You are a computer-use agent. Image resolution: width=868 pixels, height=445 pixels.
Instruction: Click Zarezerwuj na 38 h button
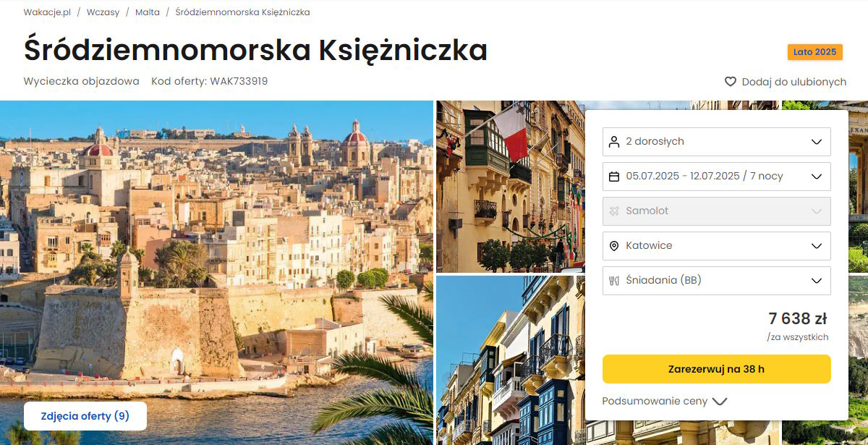716,369
